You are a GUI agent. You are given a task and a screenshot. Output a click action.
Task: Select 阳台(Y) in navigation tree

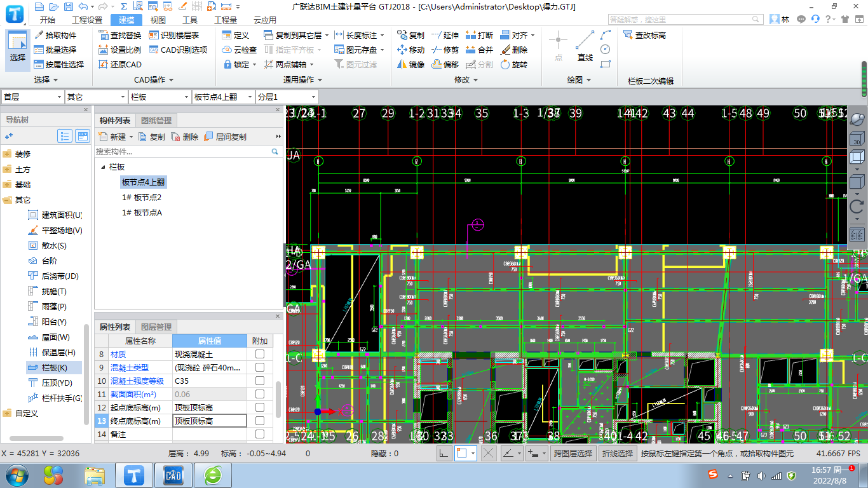pyautogui.click(x=48, y=322)
